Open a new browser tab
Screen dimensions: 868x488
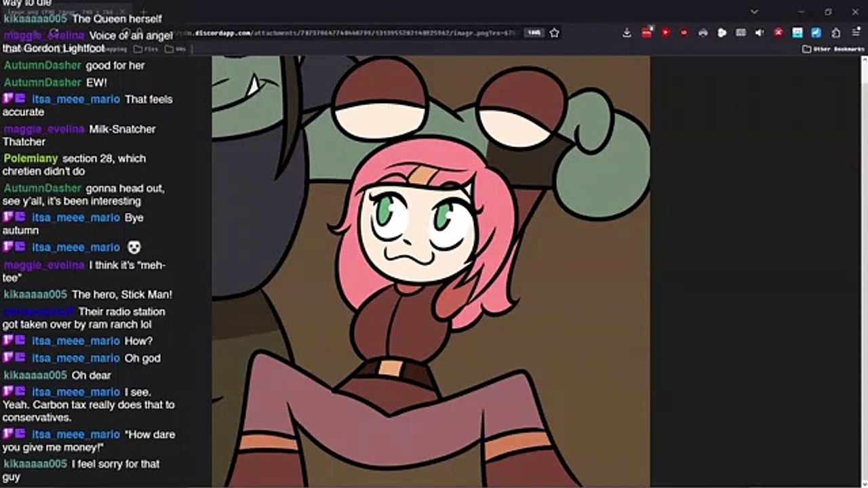[143, 12]
